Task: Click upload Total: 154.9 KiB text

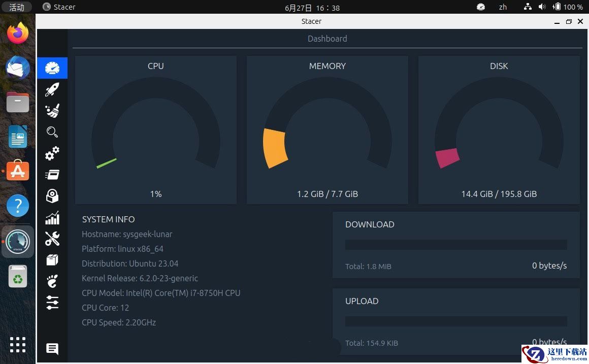Action: coord(372,343)
